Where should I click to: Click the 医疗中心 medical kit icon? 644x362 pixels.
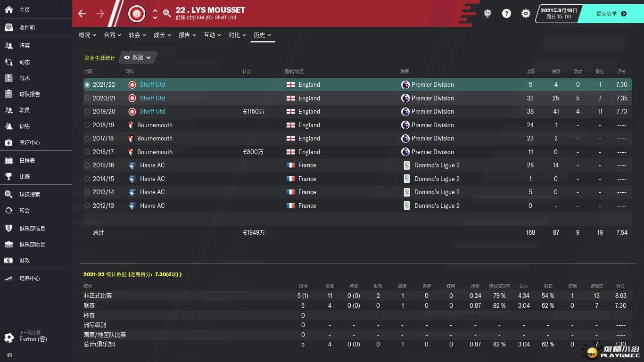pos(8,142)
